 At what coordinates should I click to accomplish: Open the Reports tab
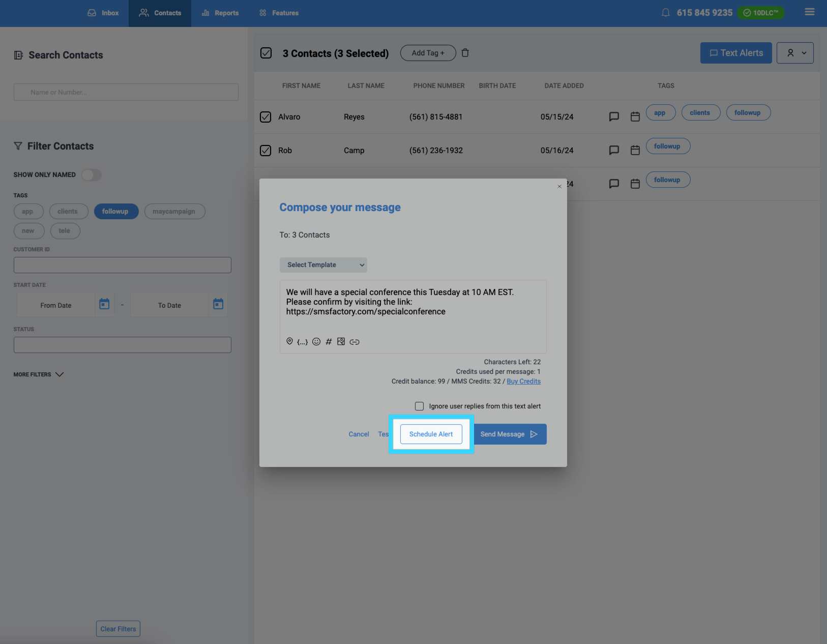coord(220,13)
